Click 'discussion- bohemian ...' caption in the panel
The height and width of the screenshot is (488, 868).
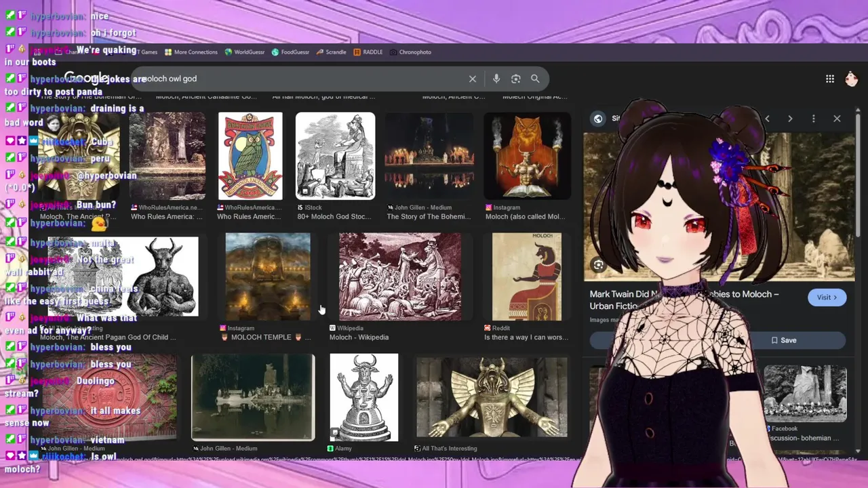point(802,438)
